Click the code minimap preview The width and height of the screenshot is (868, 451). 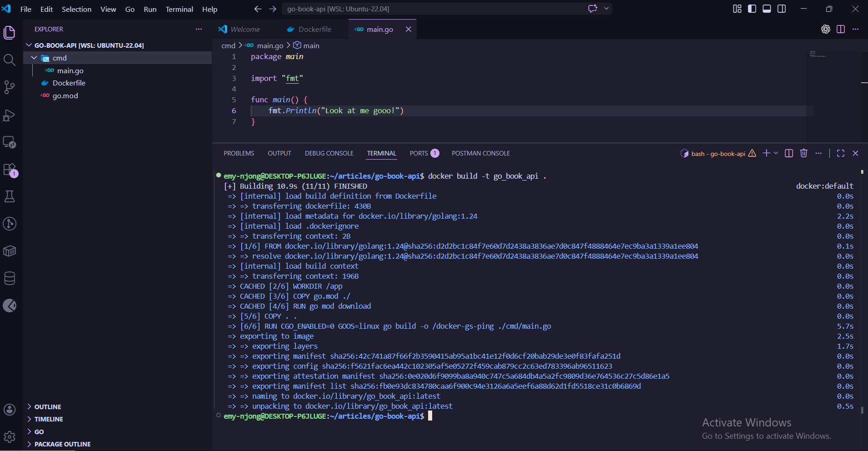coord(818,55)
